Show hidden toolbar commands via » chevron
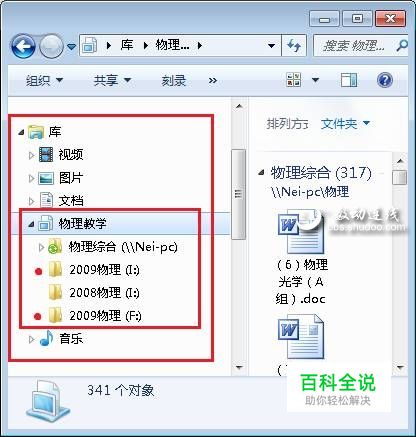The width and height of the screenshot is (416, 437). pyautogui.click(x=213, y=80)
